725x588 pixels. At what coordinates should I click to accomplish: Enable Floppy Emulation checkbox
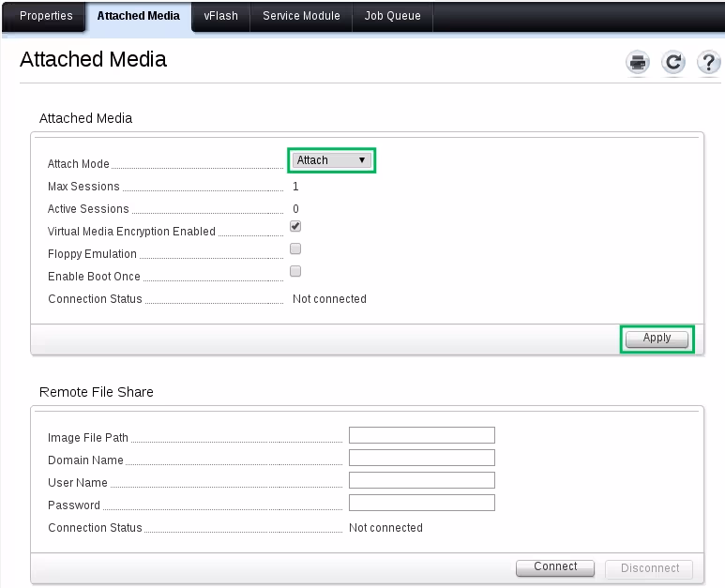click(295, 249)
